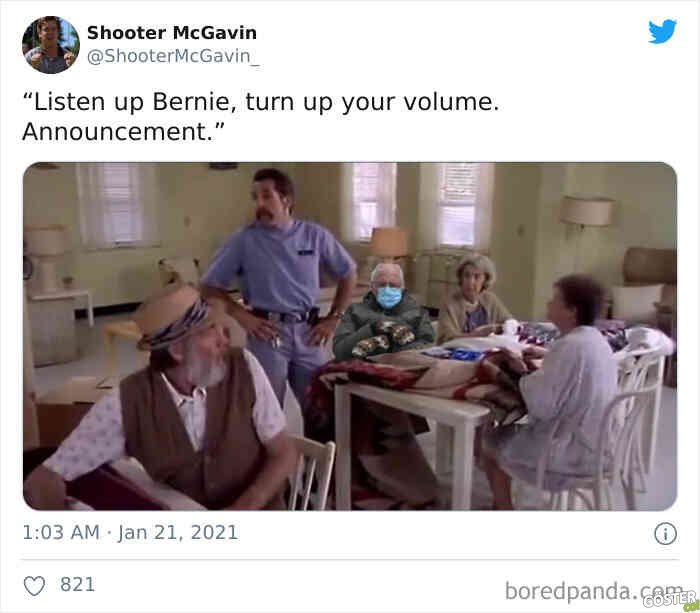Follow the boredpanda.com watermark link
Viewport: 700px width, 613px height.
pyautogui.click(x=594, y=591)
